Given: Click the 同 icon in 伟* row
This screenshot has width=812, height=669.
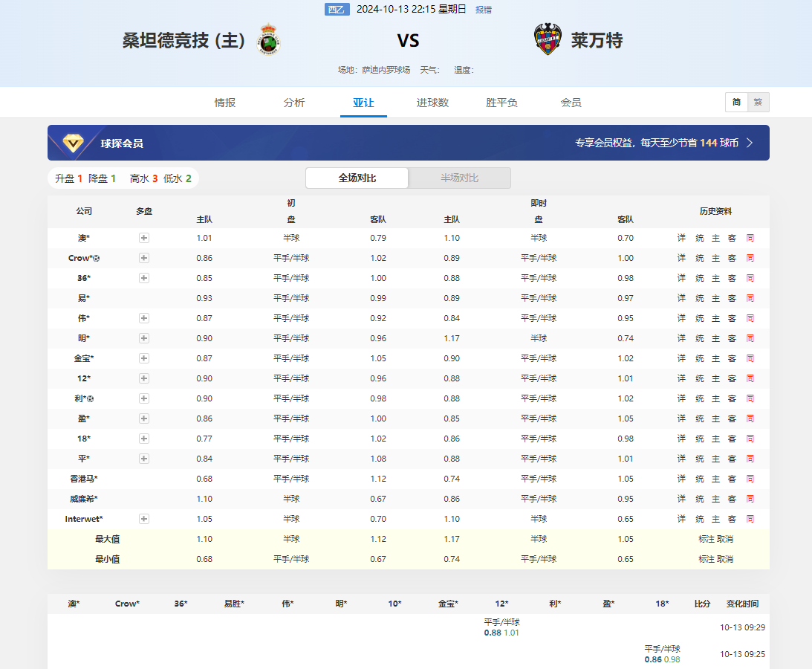Looking at the screenshot, I should pyautogui.click(x=750, y=318).
